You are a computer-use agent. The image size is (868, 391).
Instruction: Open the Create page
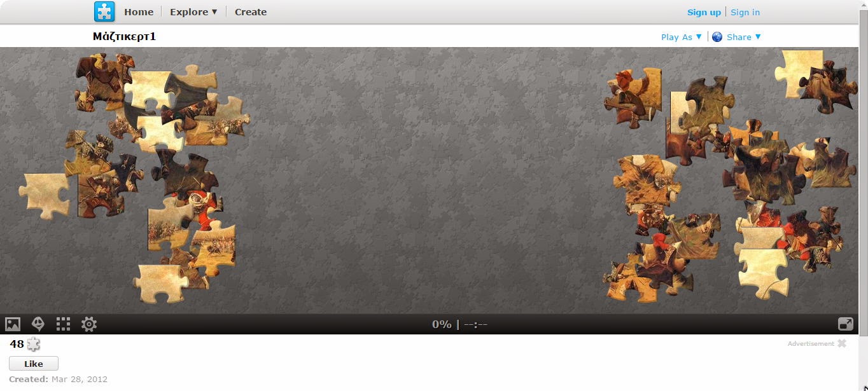pyautogui.click(x=251, y=12)
